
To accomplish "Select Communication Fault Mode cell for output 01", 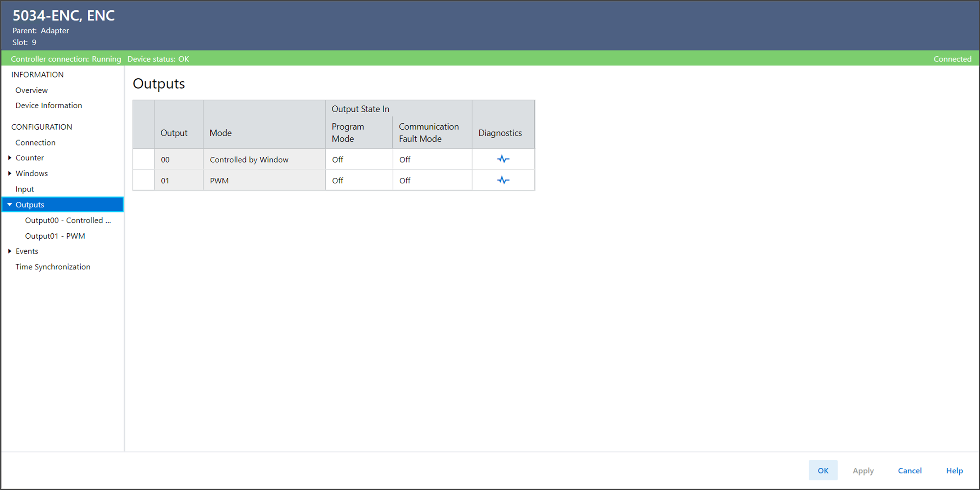I will [431, 181].
